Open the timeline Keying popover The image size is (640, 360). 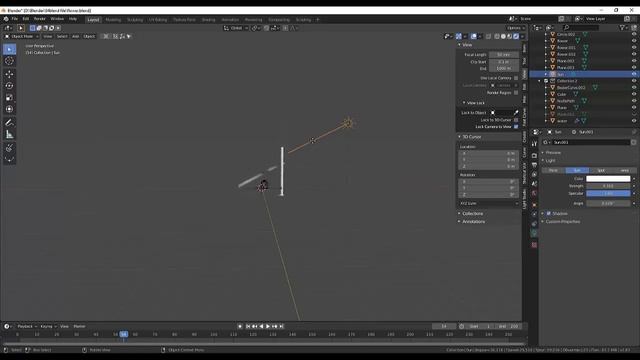(x=48, y=326)
